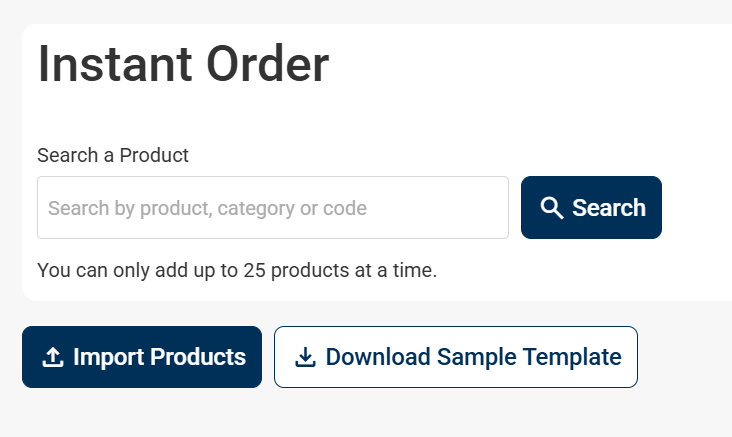Download the sample template file
This screenshot has height=437, width=732.
tap(456, 357)
